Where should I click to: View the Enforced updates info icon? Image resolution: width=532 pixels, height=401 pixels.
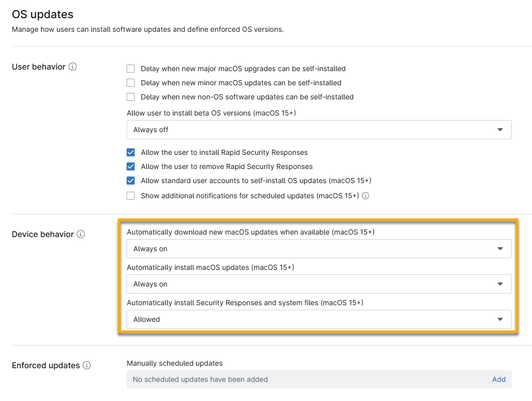point(88,365)
